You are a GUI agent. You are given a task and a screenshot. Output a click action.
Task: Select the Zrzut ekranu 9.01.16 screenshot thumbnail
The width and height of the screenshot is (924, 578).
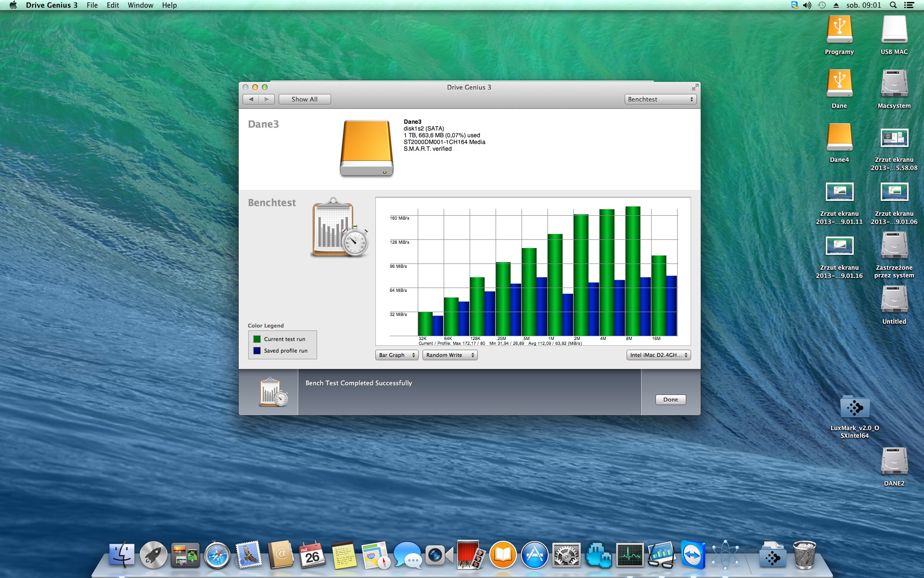(839, 246)
